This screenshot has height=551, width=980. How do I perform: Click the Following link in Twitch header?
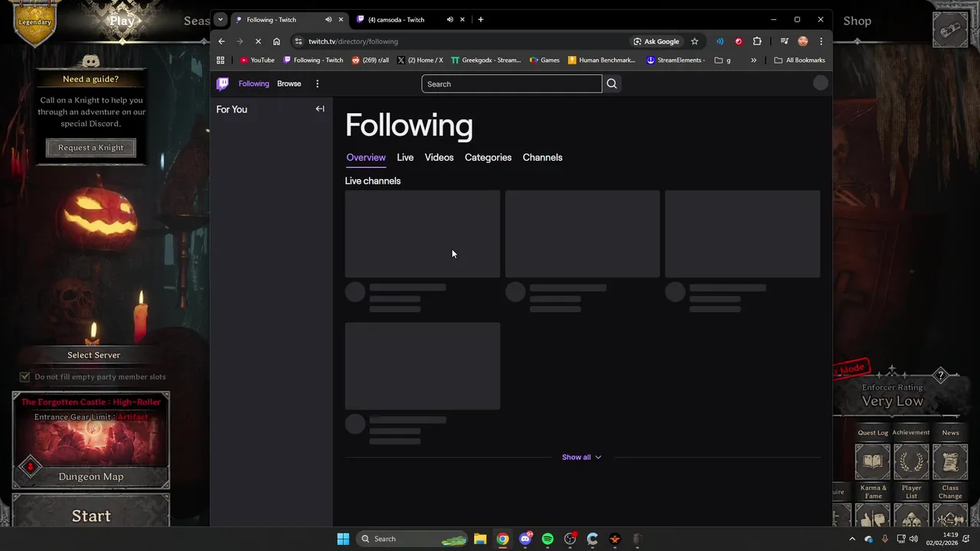pos(253,84)
